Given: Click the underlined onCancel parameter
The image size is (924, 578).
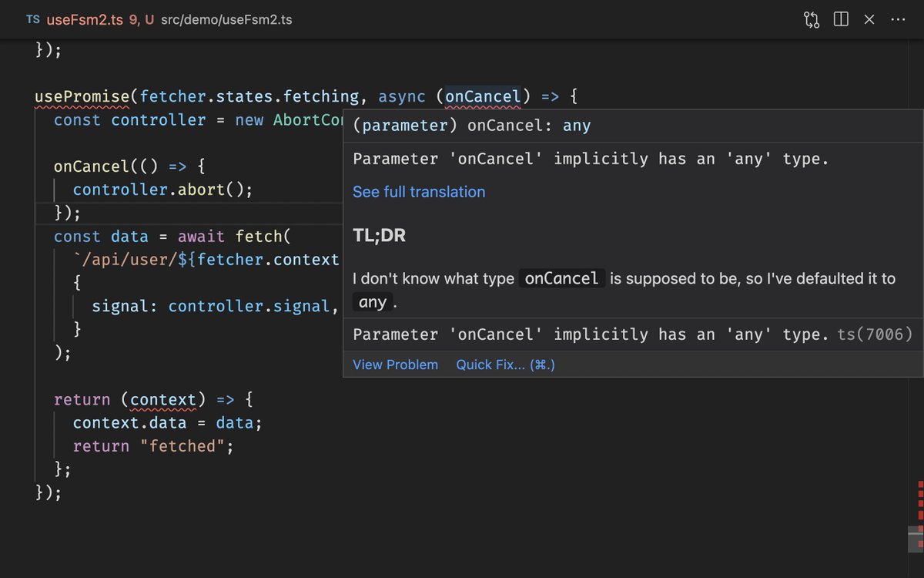Looking at the screenshot, I should coord(483,96).
